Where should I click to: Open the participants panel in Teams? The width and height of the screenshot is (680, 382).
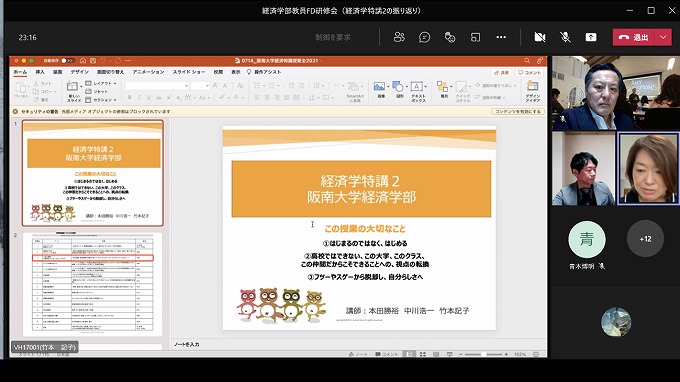coord(399,37)
